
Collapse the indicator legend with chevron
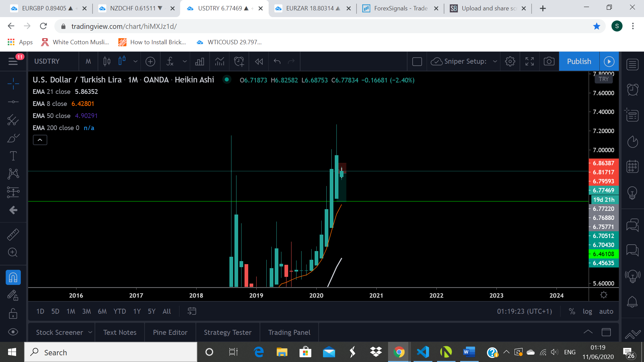click(x=40, y=140)
